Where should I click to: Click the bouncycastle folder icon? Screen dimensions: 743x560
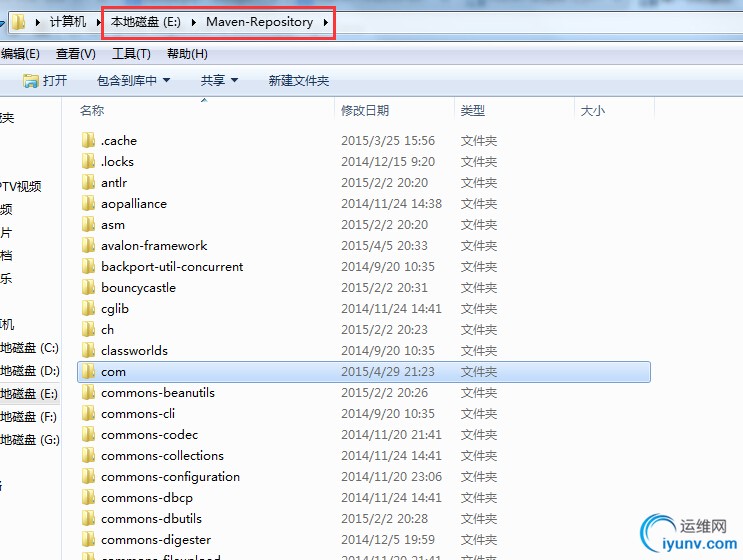pyautogui.click(x=88, y=287)
